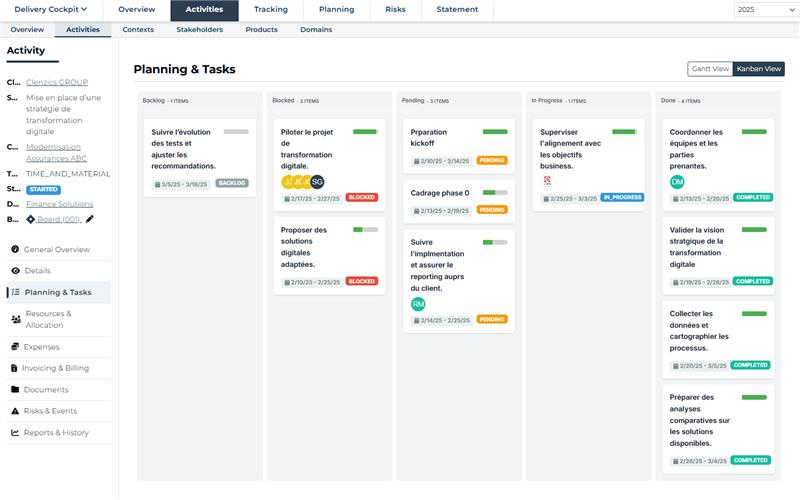Viewport: 800px width, 500px height.
Task: Open the Collecter les données card
Action: (718, 340)
